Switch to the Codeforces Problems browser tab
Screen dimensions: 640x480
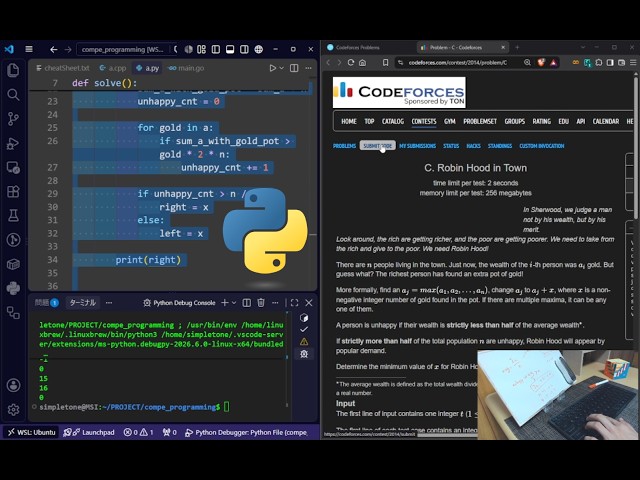tap(353, 47)
